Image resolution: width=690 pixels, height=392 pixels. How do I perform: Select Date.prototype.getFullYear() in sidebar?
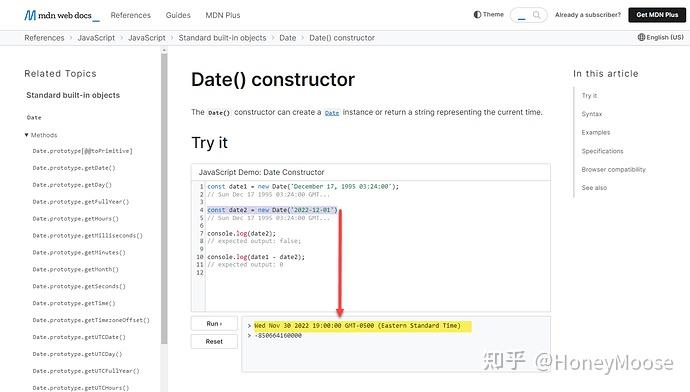click(x=81, y=202)
